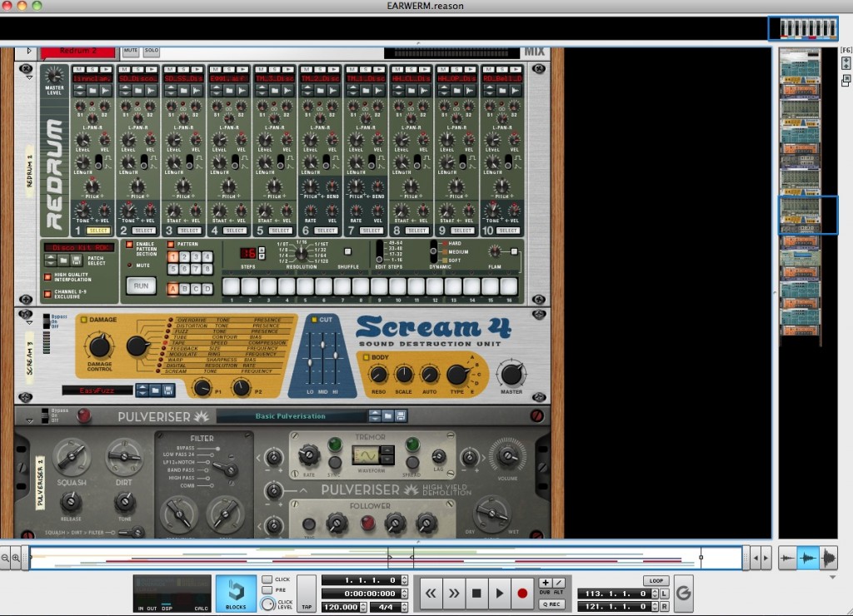Image resolution: width=853 pixels, height=616 pixels.
Task: Save the Redrum kit patch
Action: pos(77,261)
